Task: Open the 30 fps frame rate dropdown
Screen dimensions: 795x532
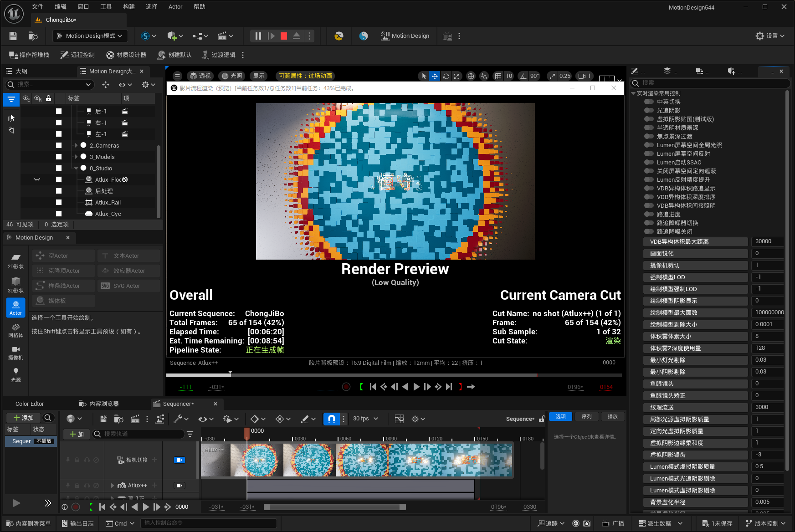Action: [x=365, y=419]
